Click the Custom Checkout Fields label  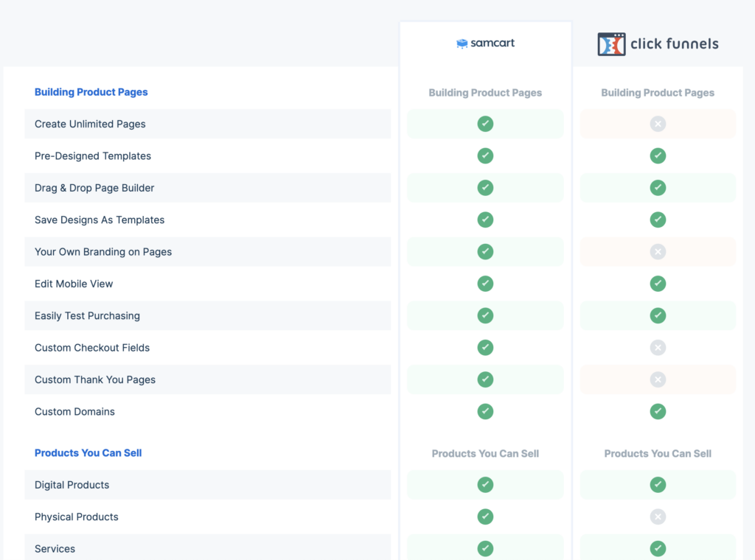[92, 348]
